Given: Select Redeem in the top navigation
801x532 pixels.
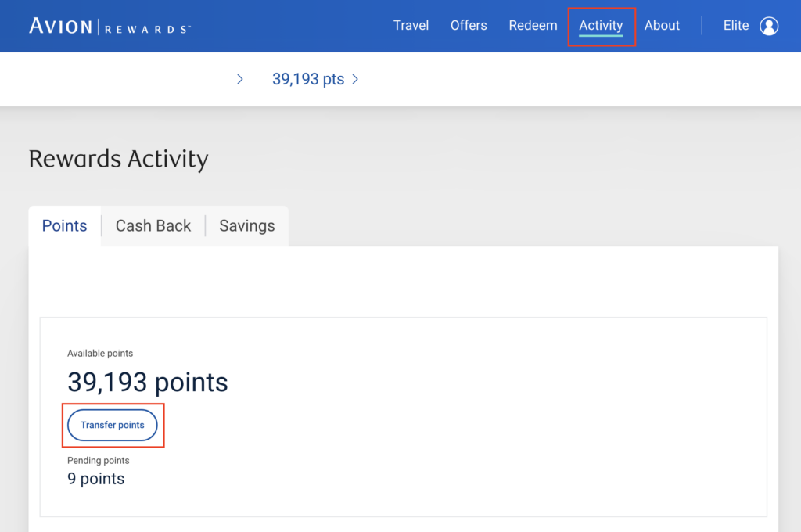Looking at the screenshot, I should (533, 26).
